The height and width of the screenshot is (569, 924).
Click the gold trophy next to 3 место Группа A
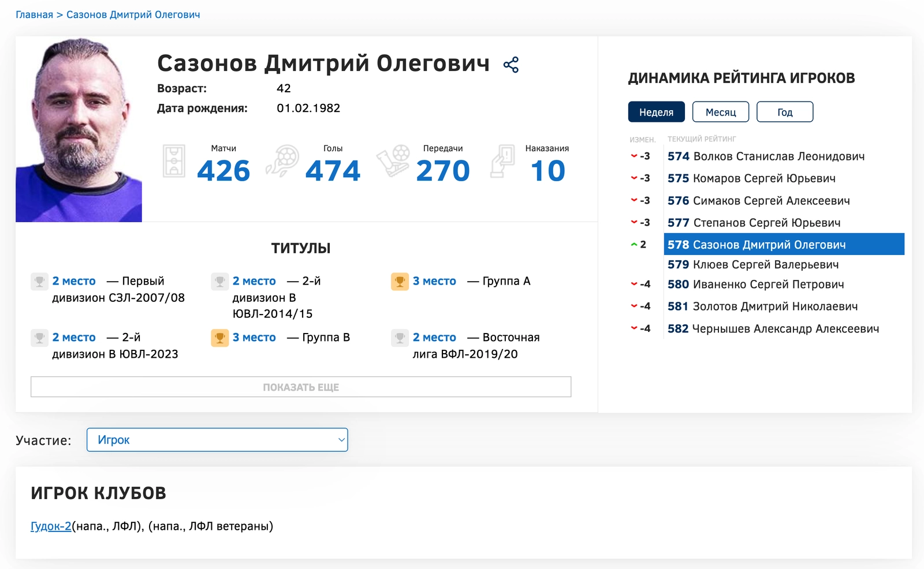coord(398,281)
